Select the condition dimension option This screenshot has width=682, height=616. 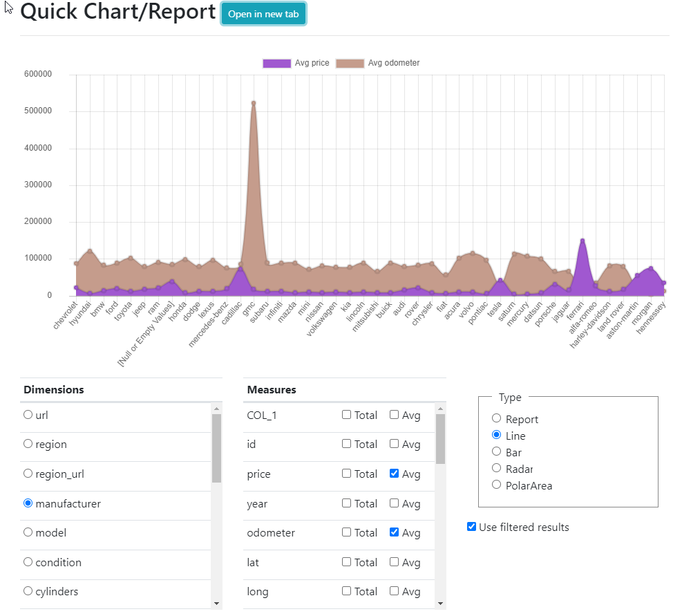28,562
